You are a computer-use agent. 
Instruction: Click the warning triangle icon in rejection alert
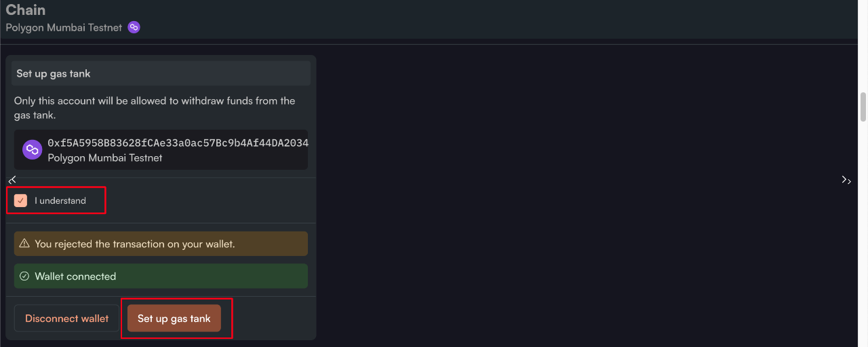24,244
